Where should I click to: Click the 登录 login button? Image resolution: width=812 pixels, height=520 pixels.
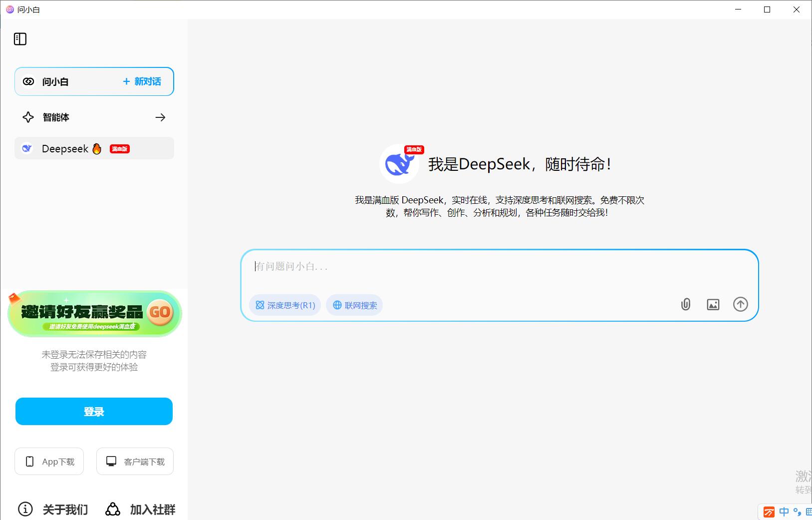tap(94, 412)
